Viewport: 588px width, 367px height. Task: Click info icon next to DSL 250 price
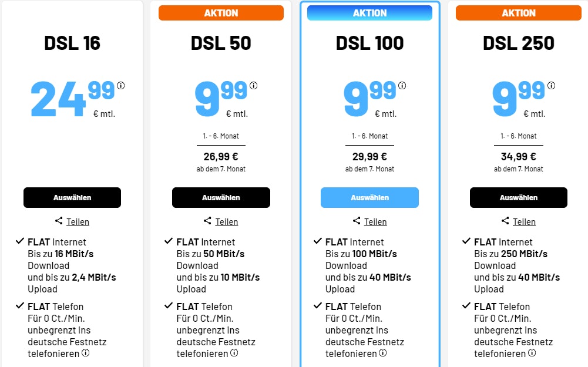550,86
